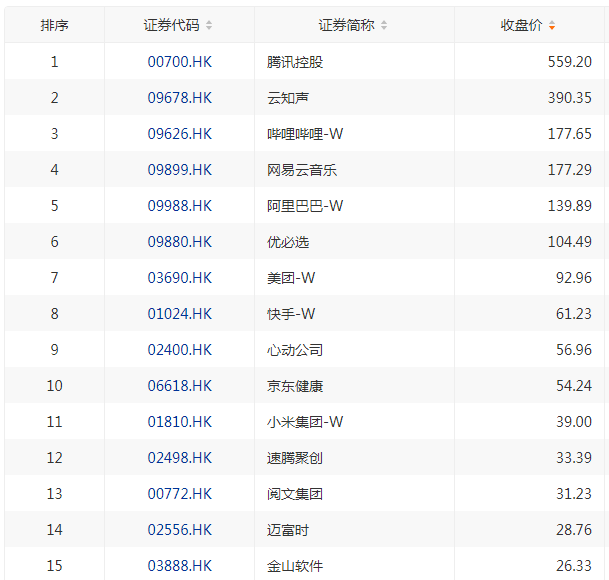Image resolution: width=609 pixels, height=580 pixels.
Task: Open stock code 09988.HK
Action: (179, 206)
